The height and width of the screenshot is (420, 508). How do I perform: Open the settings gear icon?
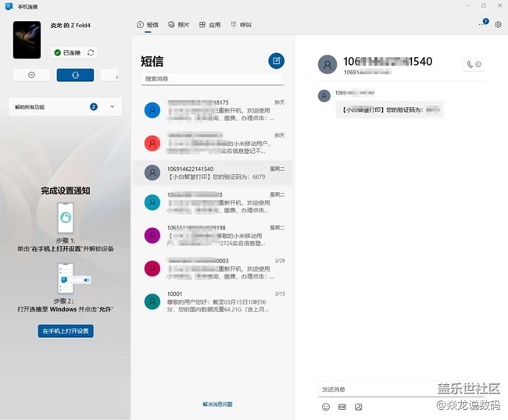point(498,24)
